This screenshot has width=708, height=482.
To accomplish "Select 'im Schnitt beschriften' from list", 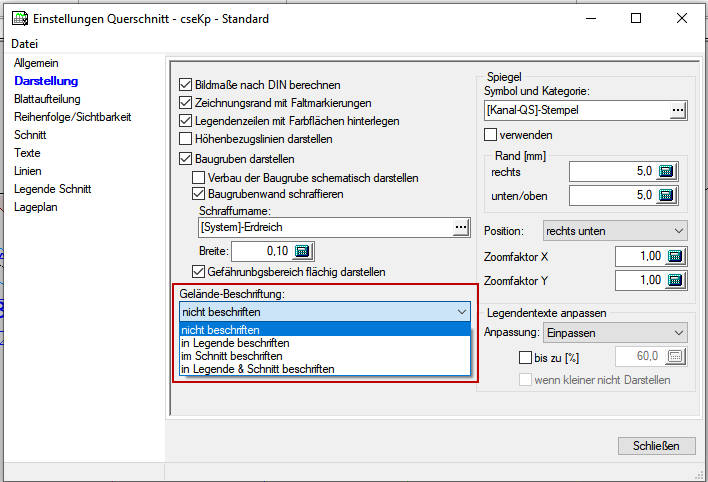I will click(x=231, y=356).
